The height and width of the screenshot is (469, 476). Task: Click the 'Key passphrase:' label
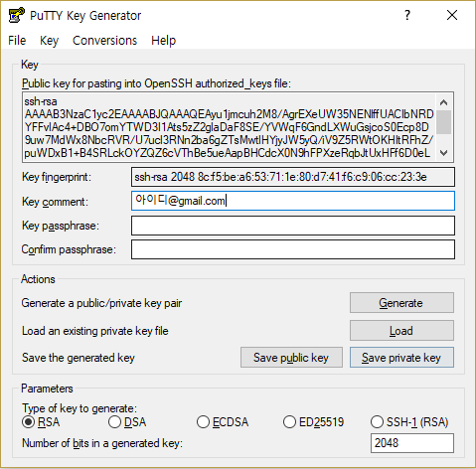tap(61, 226)
